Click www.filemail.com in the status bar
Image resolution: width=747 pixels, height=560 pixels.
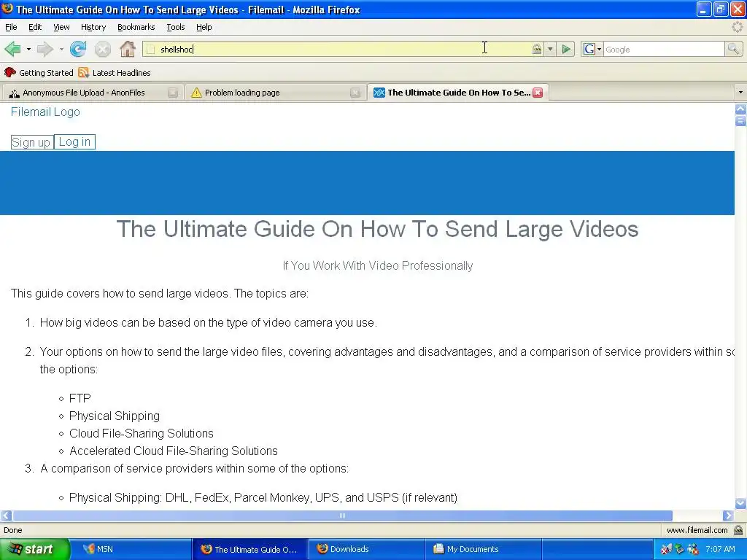[x=697, y=530]
